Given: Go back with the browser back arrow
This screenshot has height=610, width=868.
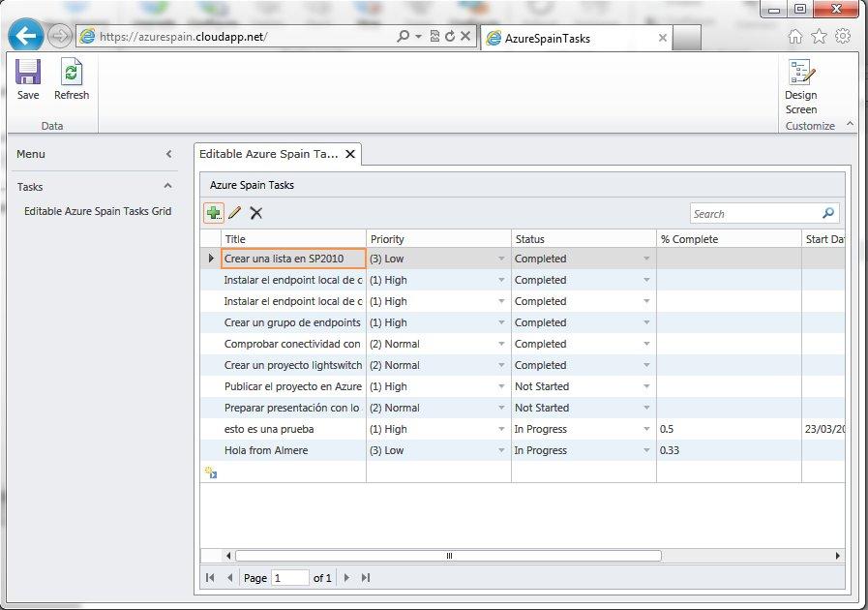Looking at the screenshot, I should pyautogui.click(x=25, y=37).
